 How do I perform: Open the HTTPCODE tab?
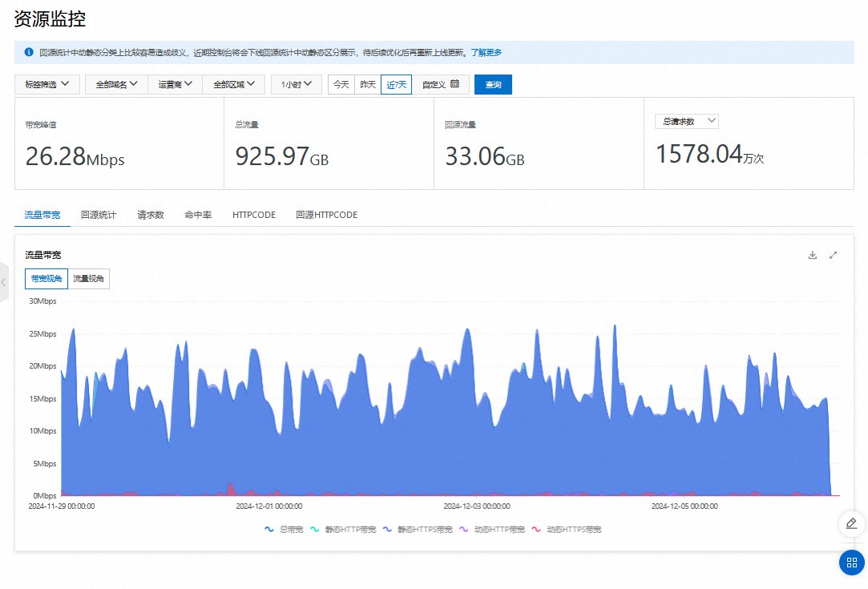coord(254,215)
